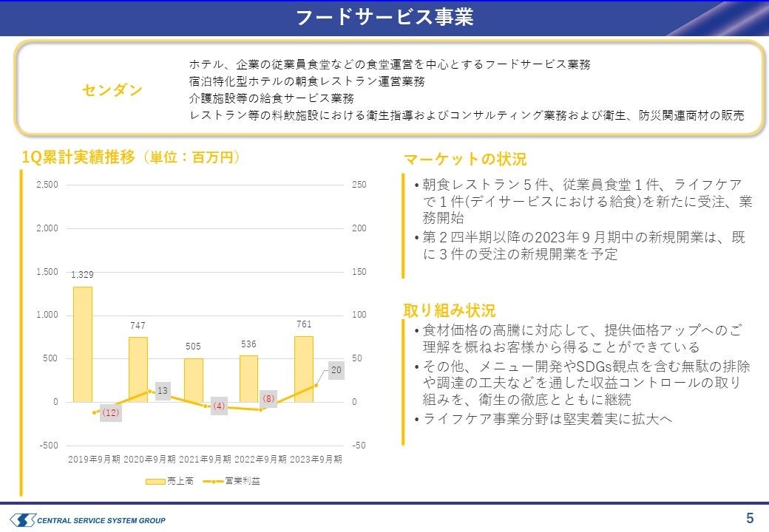Click the 2019年9月期 sales bar
Image resolution: width=769 pixels, height=532 pixels.
(83, 344)
